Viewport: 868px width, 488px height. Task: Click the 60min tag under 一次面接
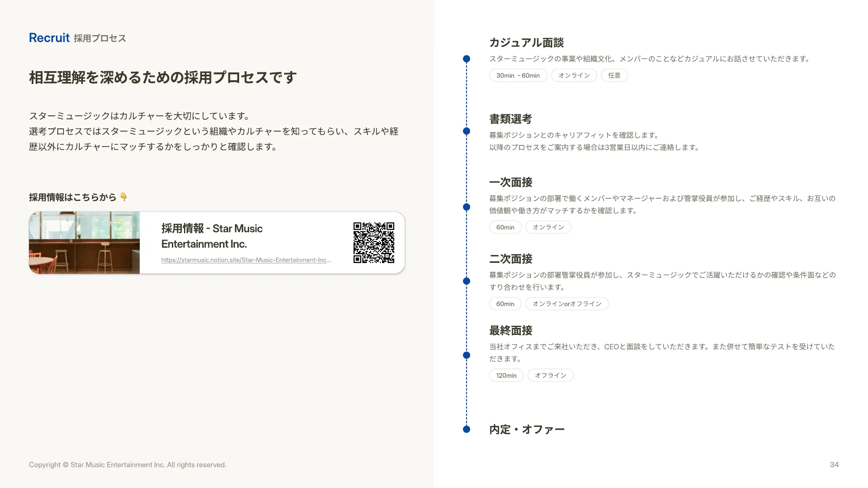point(505,227)
